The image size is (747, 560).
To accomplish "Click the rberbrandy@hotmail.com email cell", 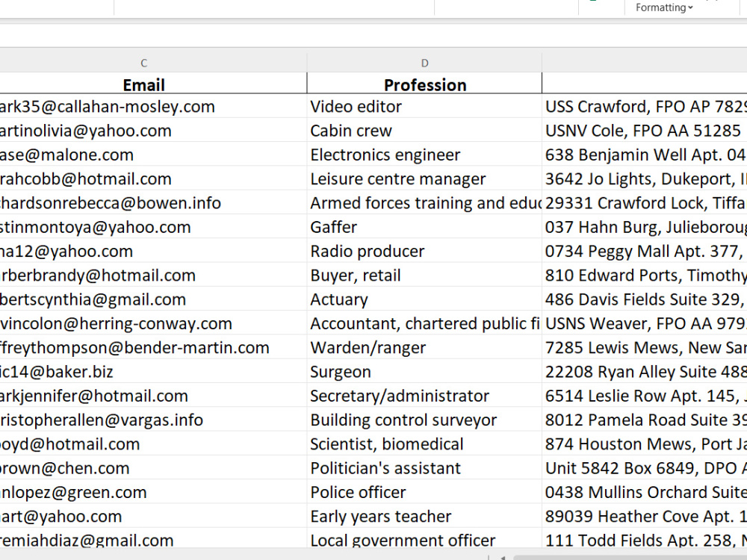I will click(153, 276).
